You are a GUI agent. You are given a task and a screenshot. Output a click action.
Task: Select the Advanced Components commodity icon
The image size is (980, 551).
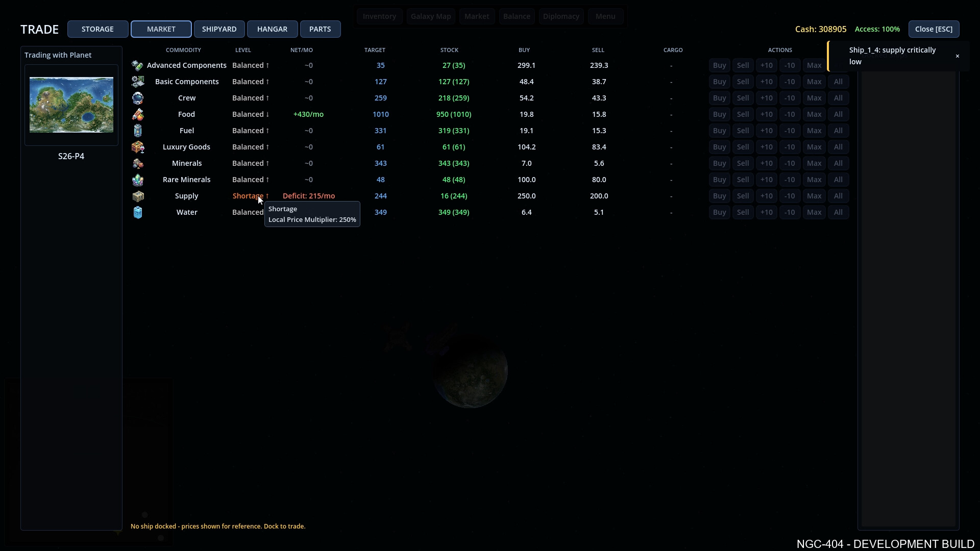[137, 65]
